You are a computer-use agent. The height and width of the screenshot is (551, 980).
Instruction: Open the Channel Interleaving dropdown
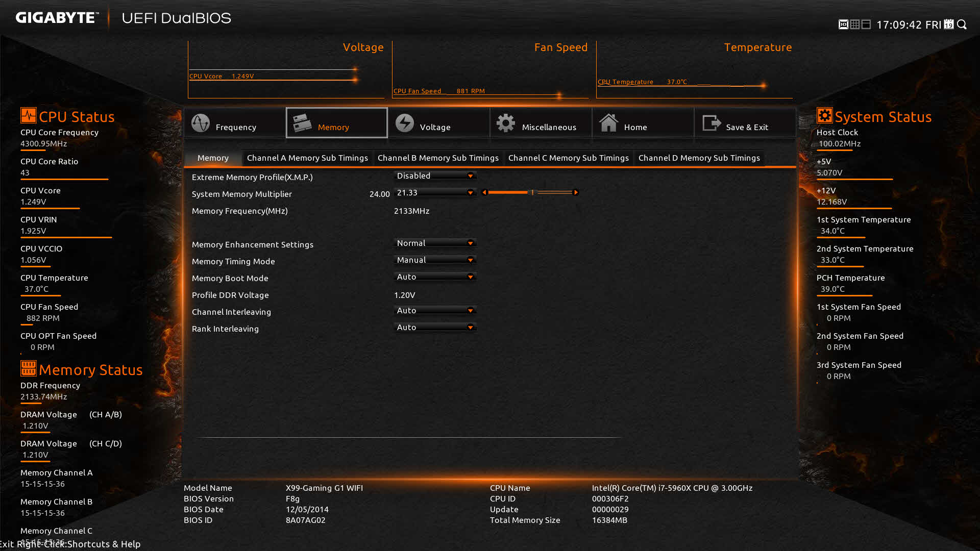tap(435, 310)
